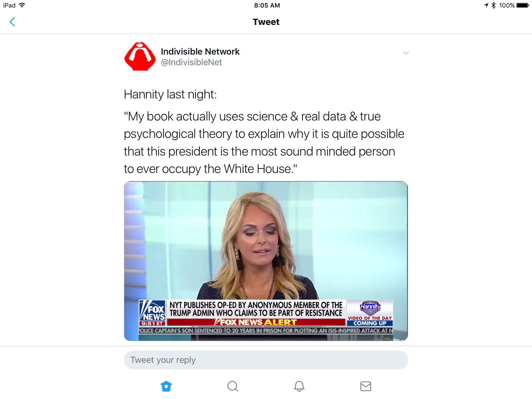This screenshot has height=399, width=532.
Task: Expand the tweet options chevron menu
Action: 406,53
